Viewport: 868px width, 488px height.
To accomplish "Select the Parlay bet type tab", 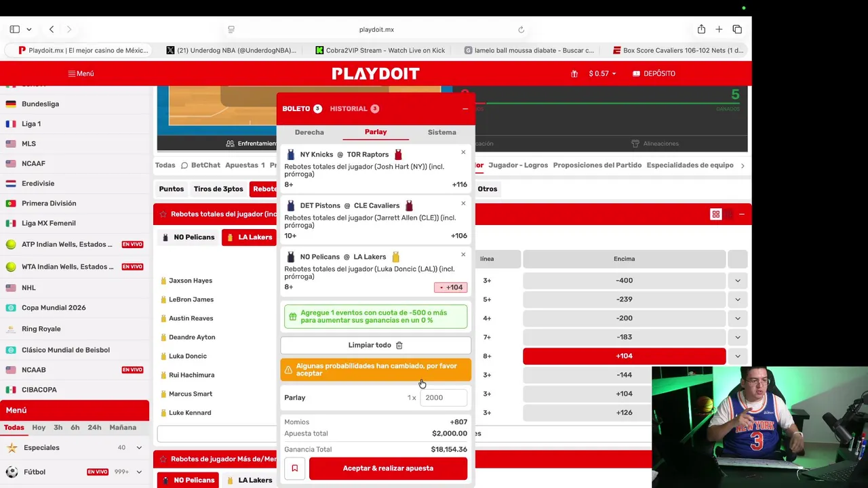I will [376, 132].
